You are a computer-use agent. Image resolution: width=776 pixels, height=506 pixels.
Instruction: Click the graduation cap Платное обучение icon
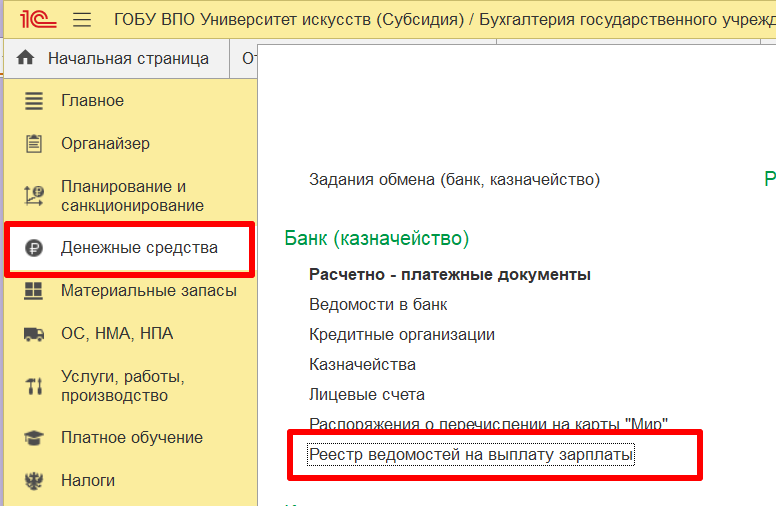coord(34,438)
